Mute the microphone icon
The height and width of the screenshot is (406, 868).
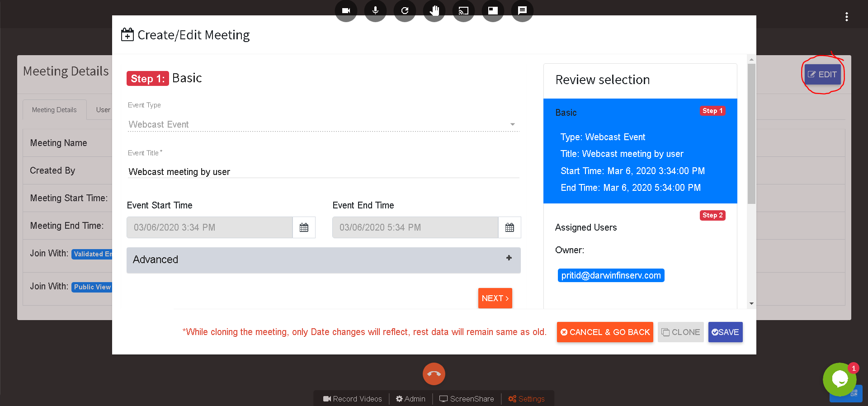(375, 10)
